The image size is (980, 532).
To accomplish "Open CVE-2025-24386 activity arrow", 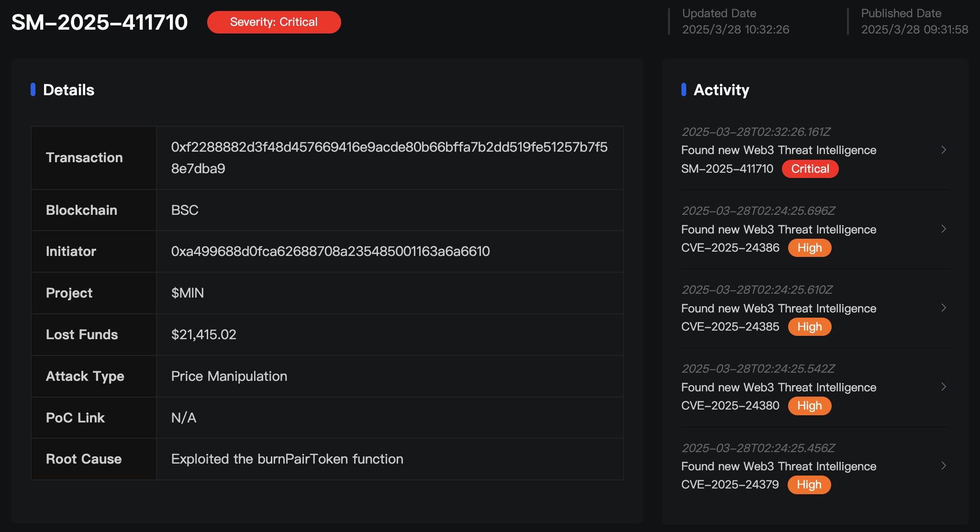I will [x=943, y=229].
